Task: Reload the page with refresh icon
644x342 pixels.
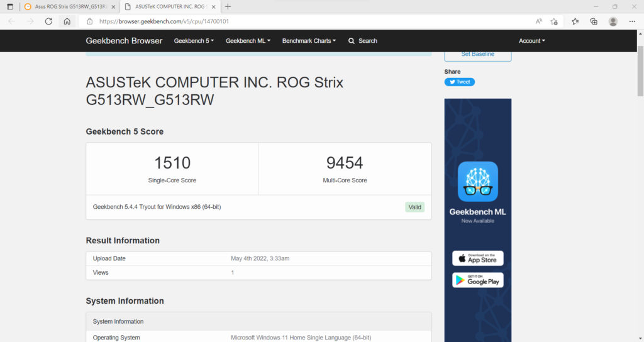Action: 48,21
